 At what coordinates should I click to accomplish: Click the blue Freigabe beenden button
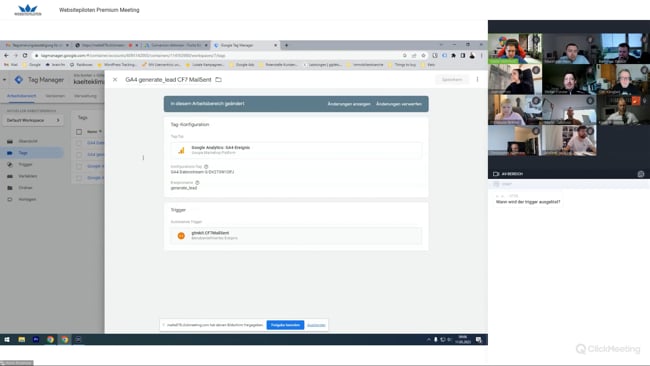[285, 325]
